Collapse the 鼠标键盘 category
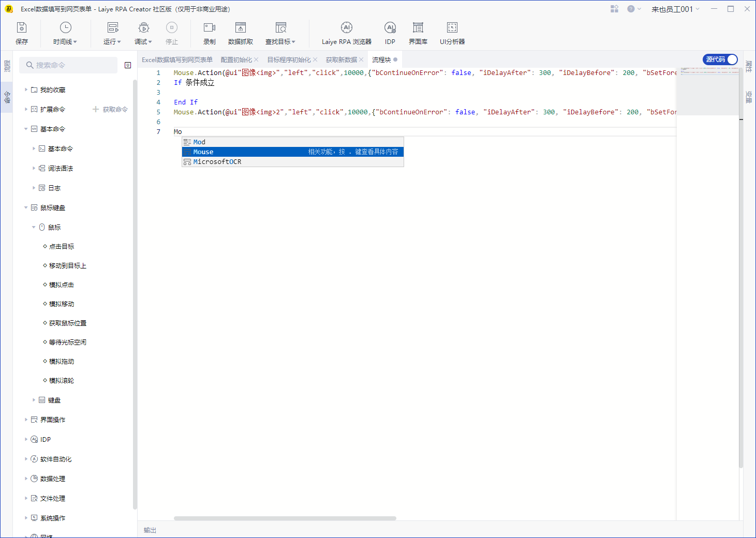Screen dimensions: 756x538 coord(26,207)
